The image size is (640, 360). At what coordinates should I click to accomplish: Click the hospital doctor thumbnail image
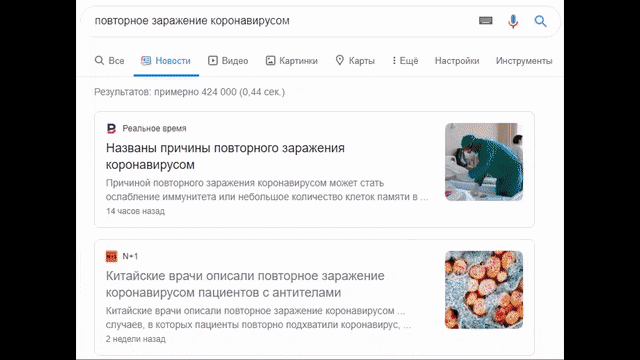(484, 162)
